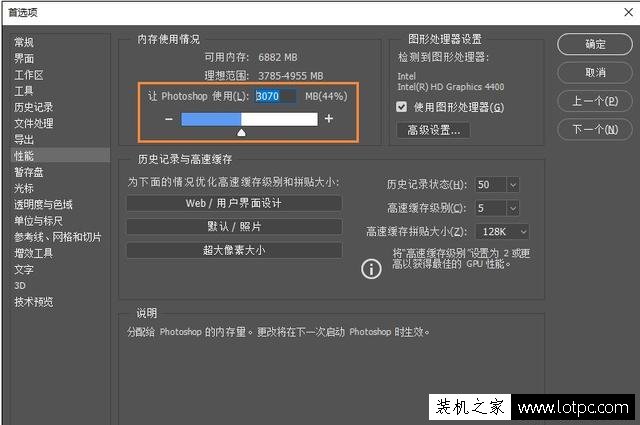Click the MB(44%) percentage label
The width and height of the screenshot is (640, 425).
pos(326,96)
